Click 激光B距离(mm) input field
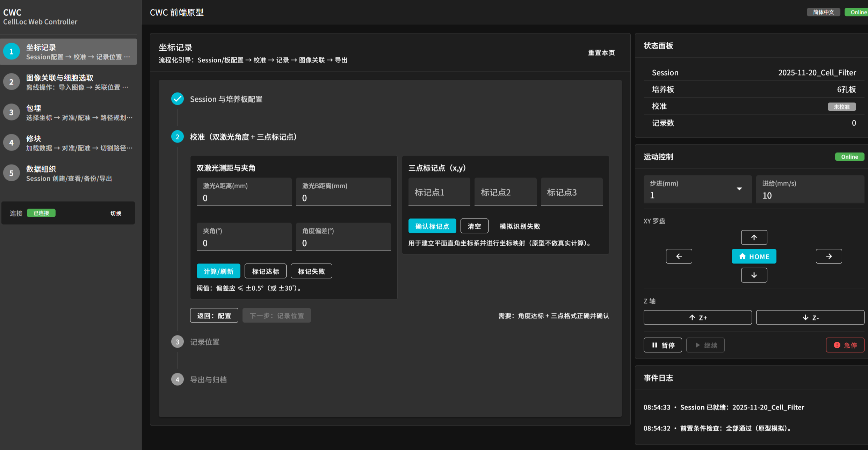868x450 pixels. pos(343,192)
